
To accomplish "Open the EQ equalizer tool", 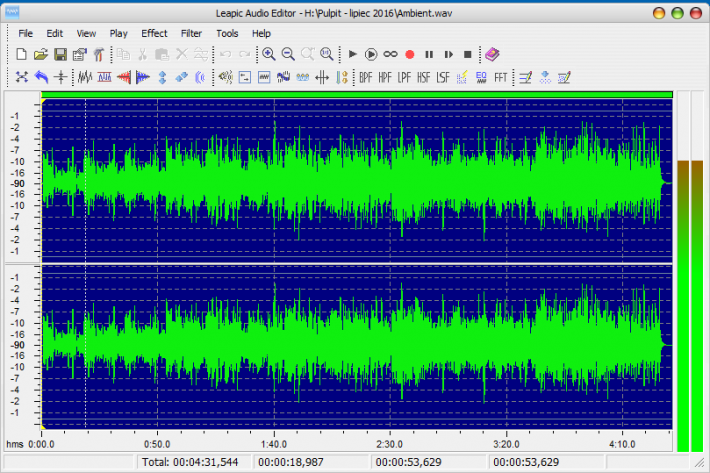I will (x=481, y=78).
